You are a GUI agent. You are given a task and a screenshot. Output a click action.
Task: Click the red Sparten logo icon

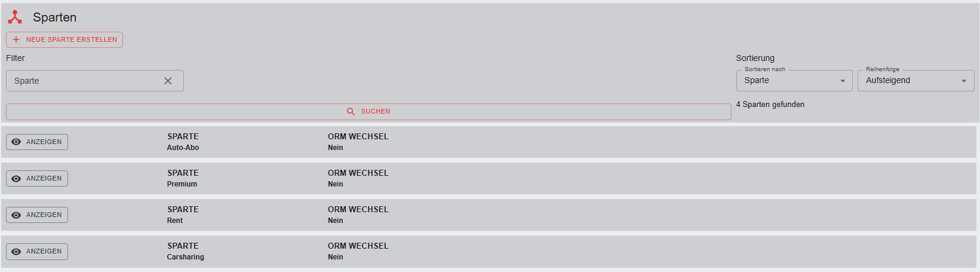coord(15,17)
